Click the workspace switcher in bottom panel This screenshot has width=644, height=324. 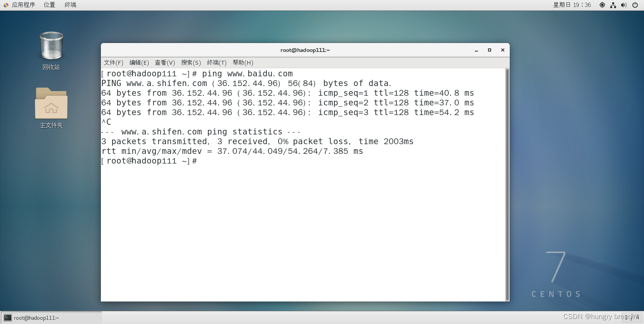click(x=632, y=317)
